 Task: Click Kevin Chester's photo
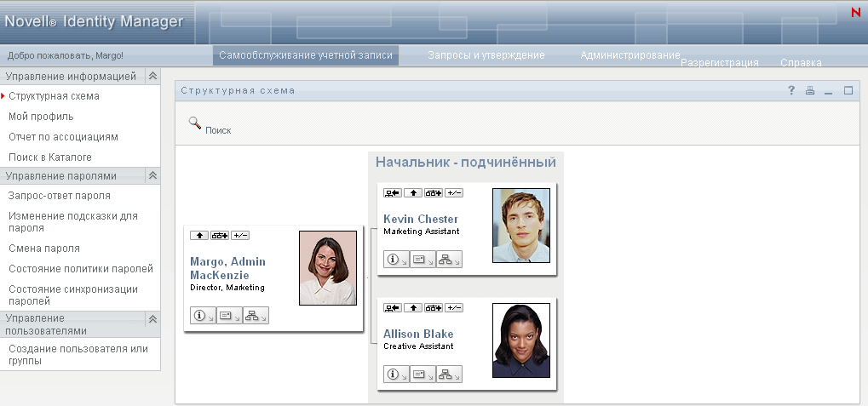[521, 225]
